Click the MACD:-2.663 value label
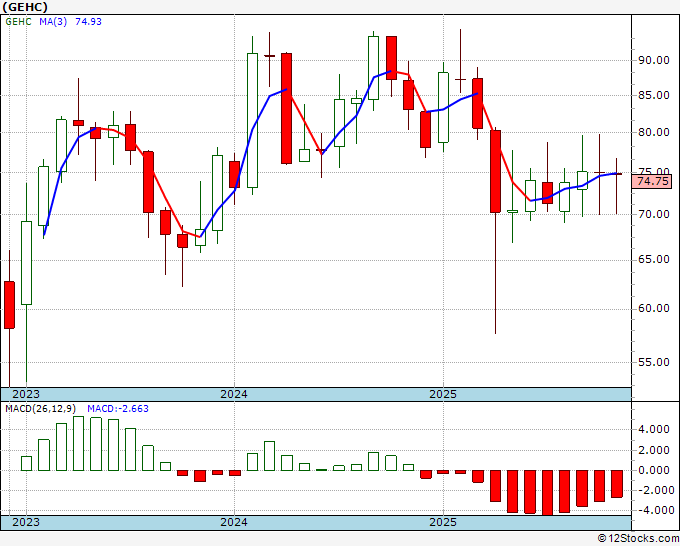The height and width of the screenshot is (546, 680). coord(118,409)
